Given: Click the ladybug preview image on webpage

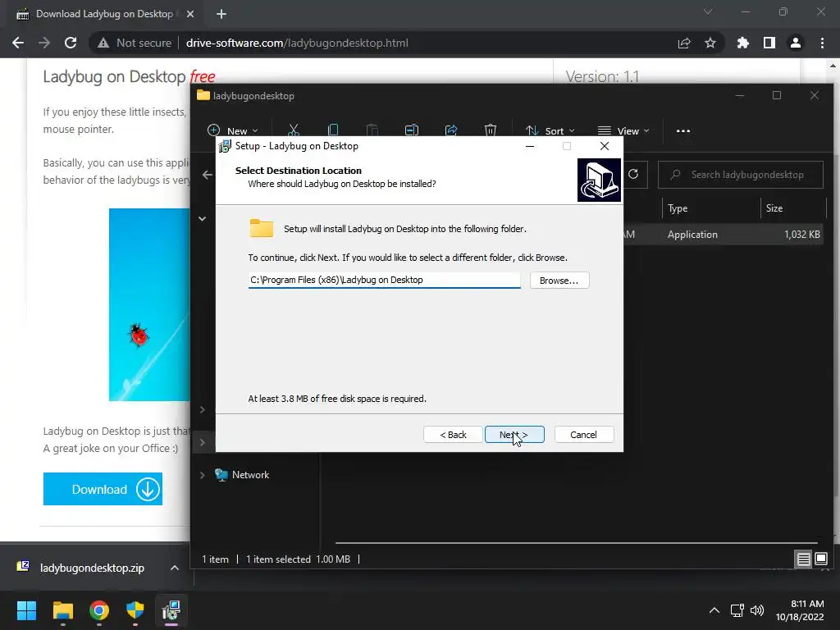Looking at the screenshot, I should [x=149, y=304].
